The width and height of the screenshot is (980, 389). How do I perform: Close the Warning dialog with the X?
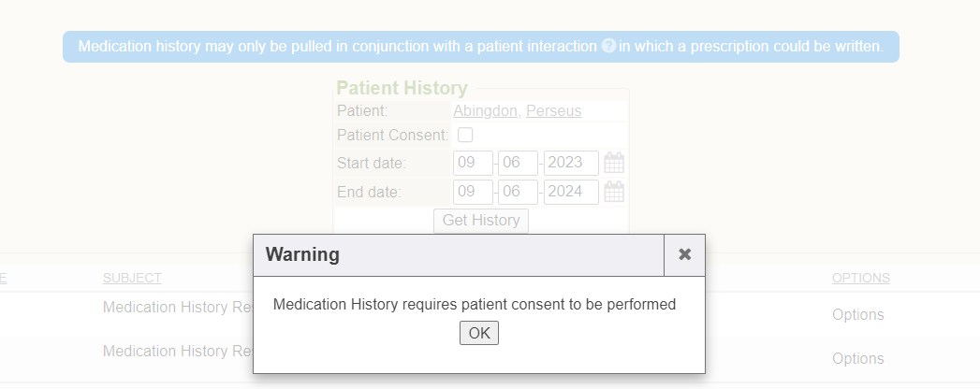684,254
